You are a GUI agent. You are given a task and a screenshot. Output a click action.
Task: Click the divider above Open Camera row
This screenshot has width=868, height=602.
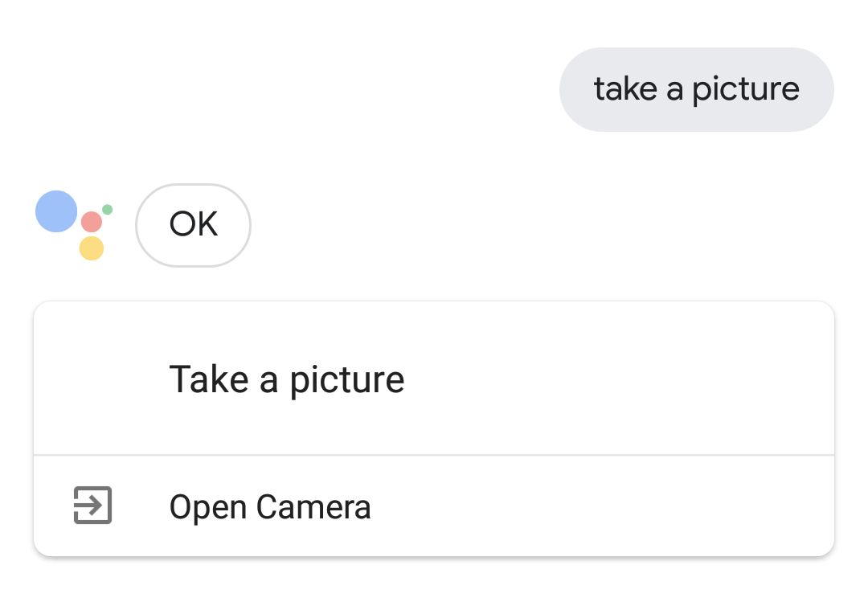(x=434, y=455)
